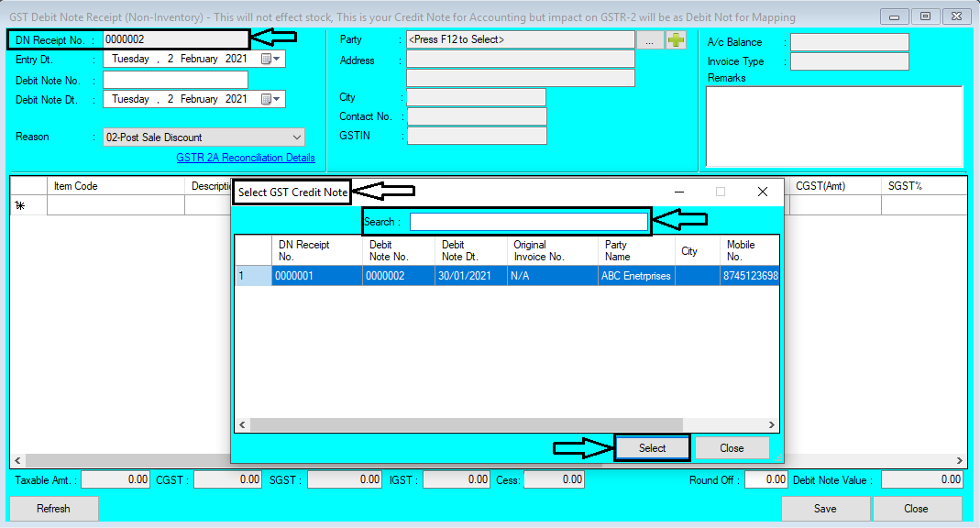The image size is (980, 528).
Task: Click the DN Receipt No field
Action: click(x=174, y=39)
